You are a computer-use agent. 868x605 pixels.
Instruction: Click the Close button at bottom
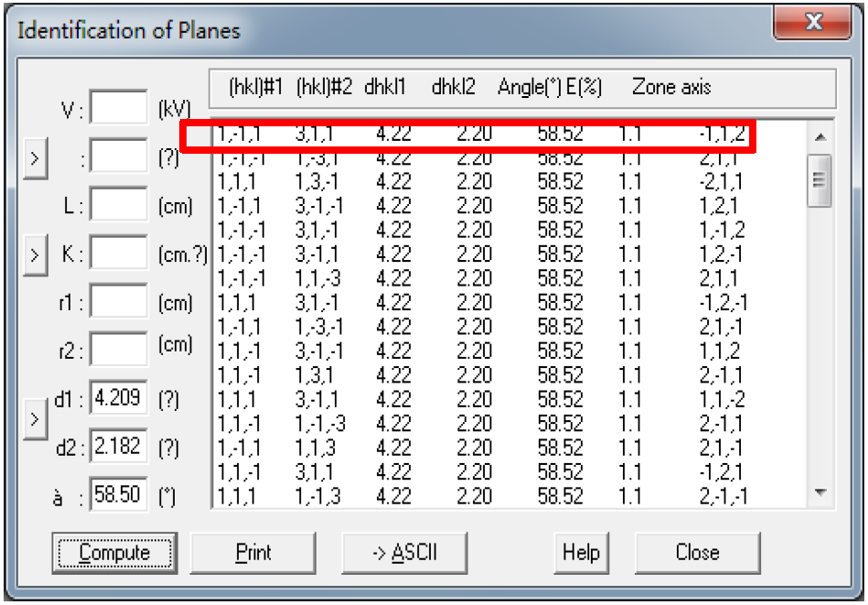point(698,552)
